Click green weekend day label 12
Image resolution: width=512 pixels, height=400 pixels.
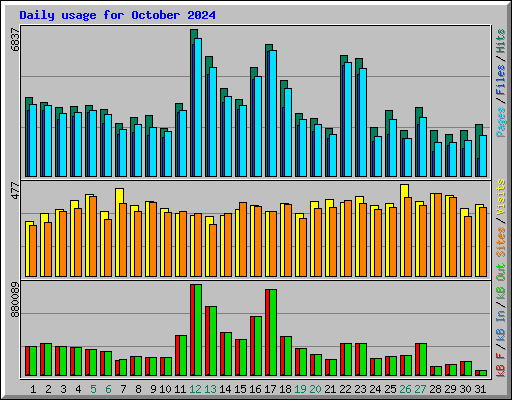(x=195, y=389)
